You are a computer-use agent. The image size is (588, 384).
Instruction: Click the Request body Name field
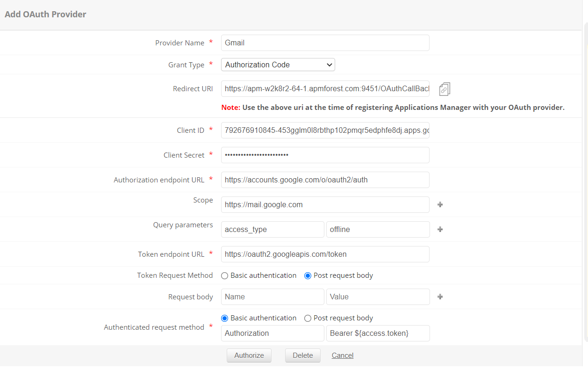pyautogui.click(x=272, y=297)
